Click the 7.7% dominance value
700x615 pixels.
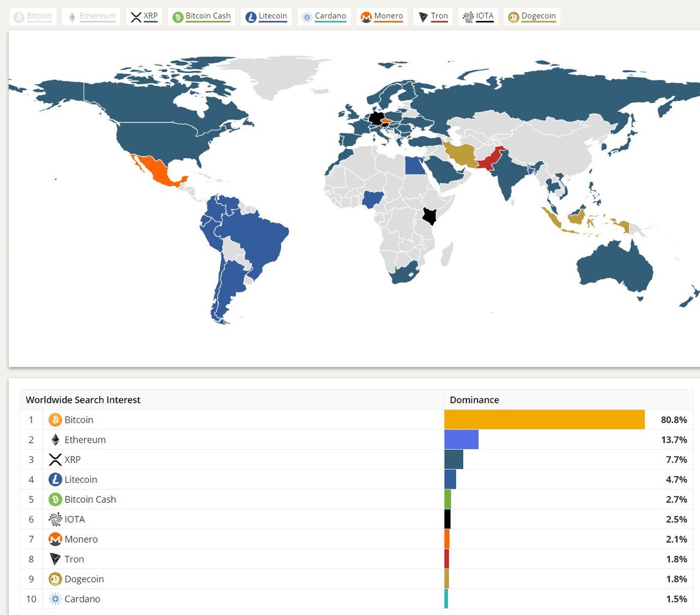[676, 460]
